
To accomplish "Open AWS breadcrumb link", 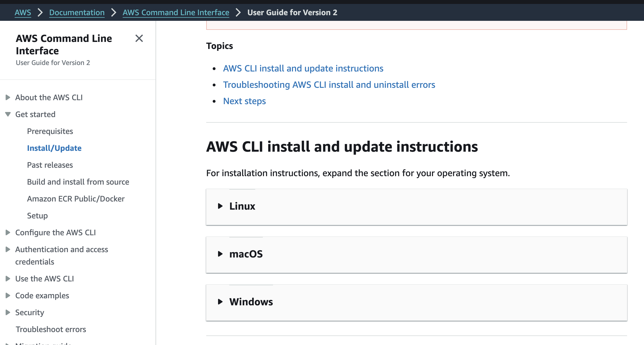I will [x=23, y=12].
